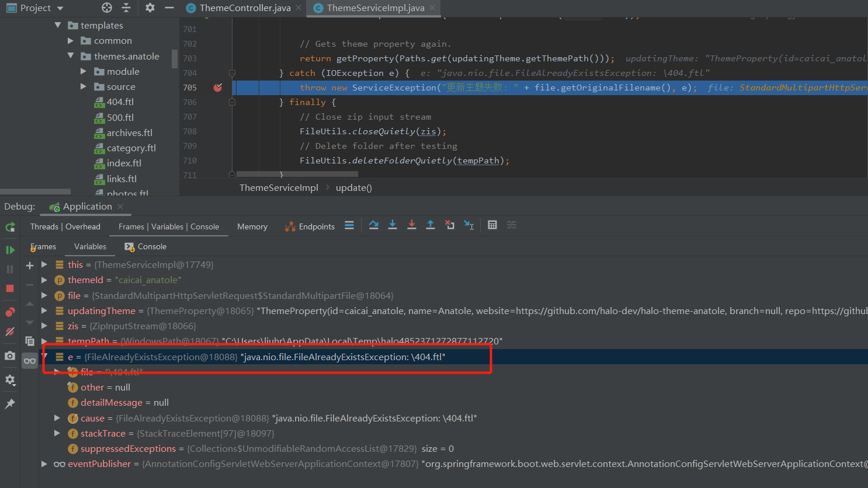Screen dimensions: 868x488
Task: Step over the current line
Action: click(374, 225)
